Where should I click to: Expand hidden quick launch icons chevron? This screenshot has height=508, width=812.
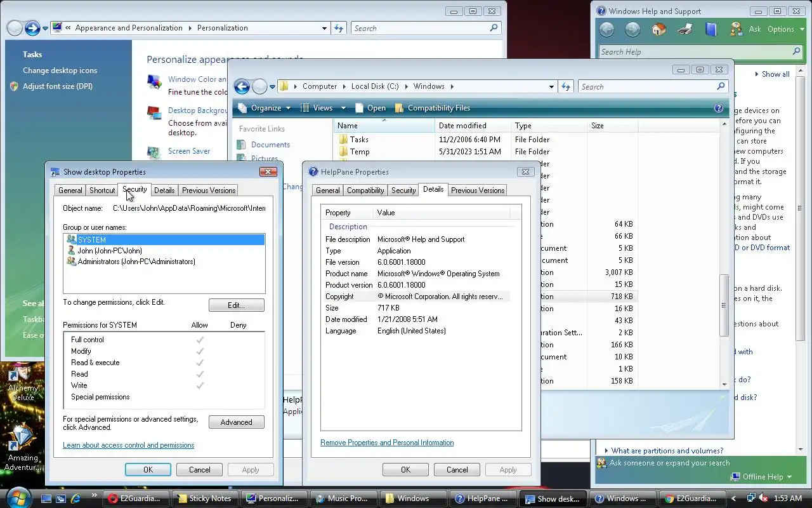point(94,495)
